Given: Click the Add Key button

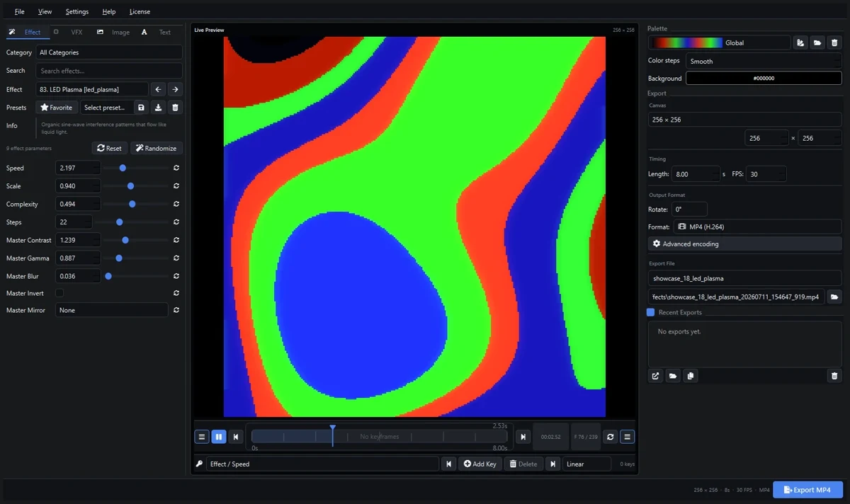Looking at the screenshot, I should (x=480, y=464).
